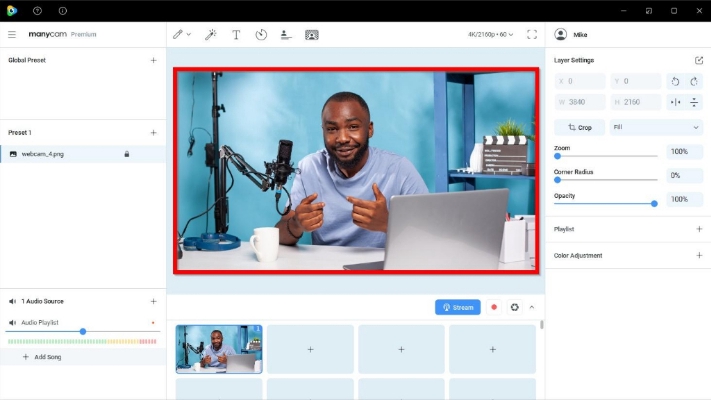
Task: Open the lower third title tool
Action: [286, 34]
